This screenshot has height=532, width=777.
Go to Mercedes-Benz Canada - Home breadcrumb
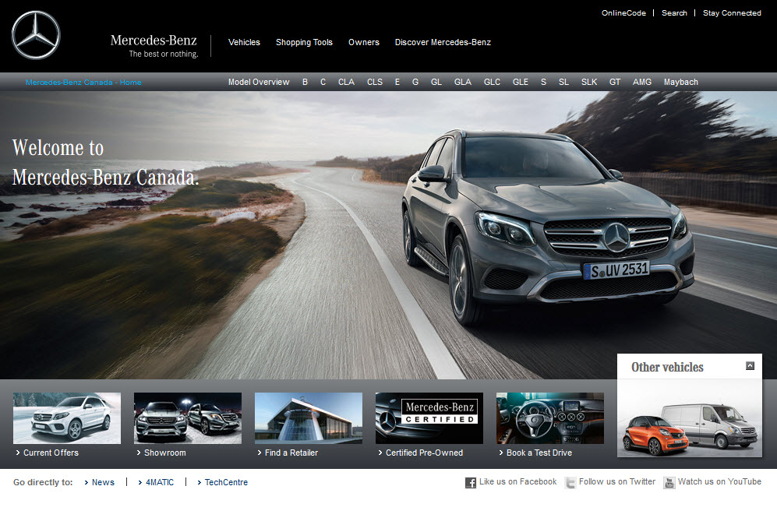click(x=83, y=83)
